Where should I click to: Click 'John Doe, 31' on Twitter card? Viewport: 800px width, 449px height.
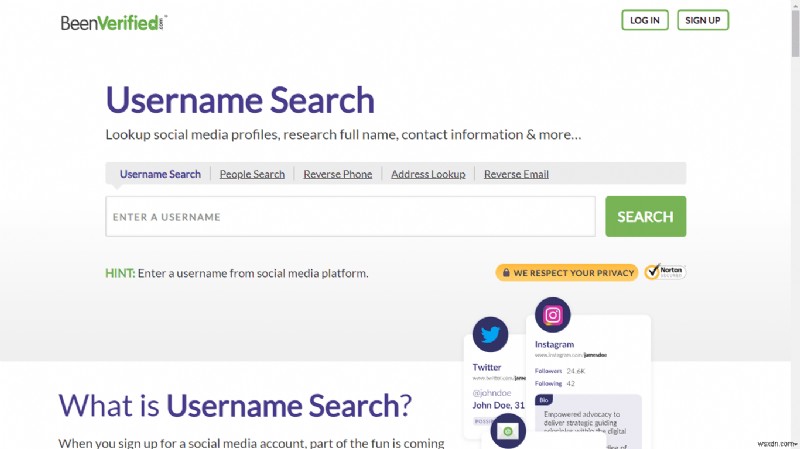[x=498, y=405]
